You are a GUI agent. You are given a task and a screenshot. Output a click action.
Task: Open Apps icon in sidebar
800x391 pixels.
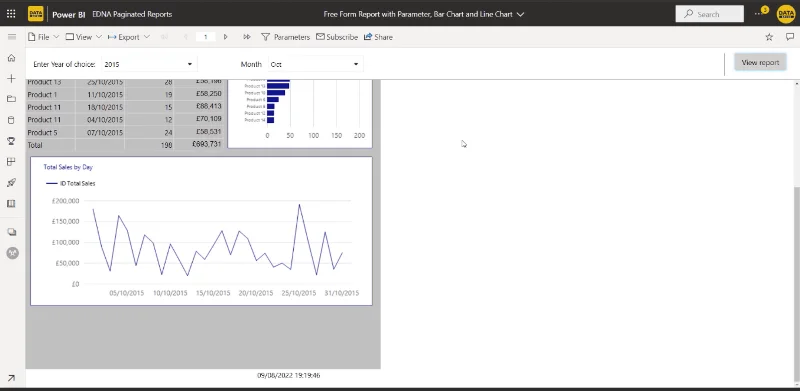point(11,162)
